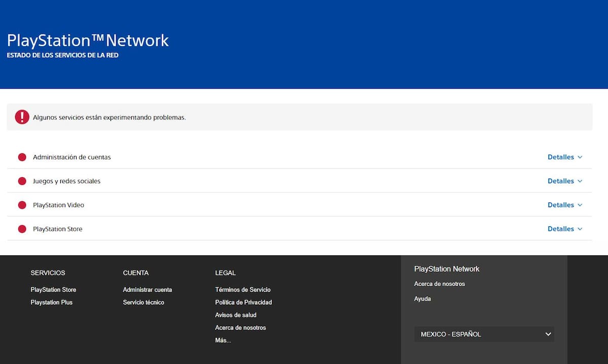Click the PlayStation Network page title
The width and height of the screenshot is (608, 364).
(88, 41)
